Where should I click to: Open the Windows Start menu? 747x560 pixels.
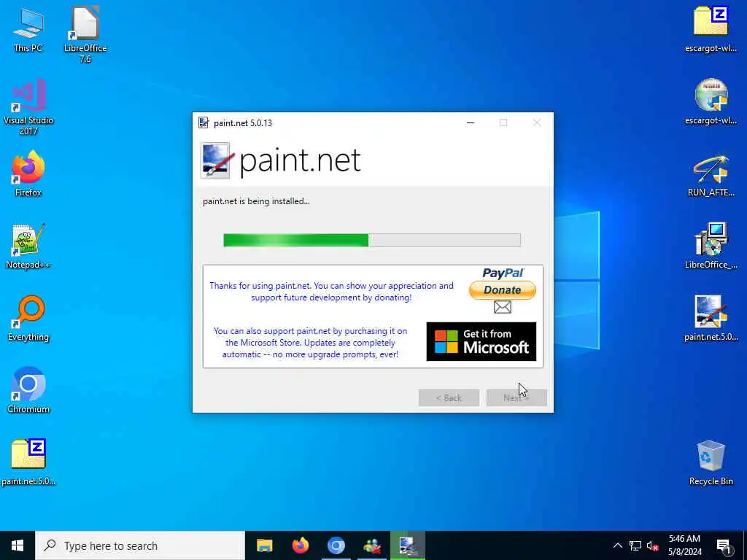tap(18, 545)
